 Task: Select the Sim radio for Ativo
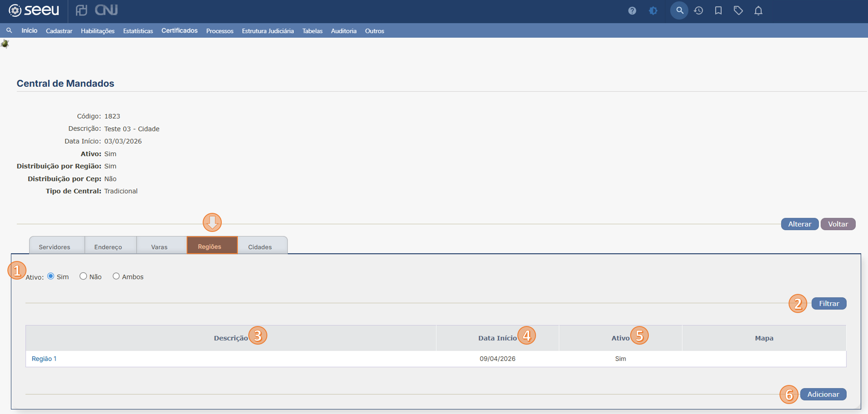[x=51, y=276]
